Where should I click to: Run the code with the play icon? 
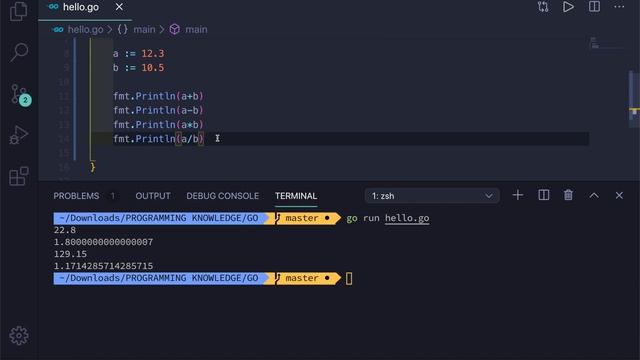(x=568, y=7)
